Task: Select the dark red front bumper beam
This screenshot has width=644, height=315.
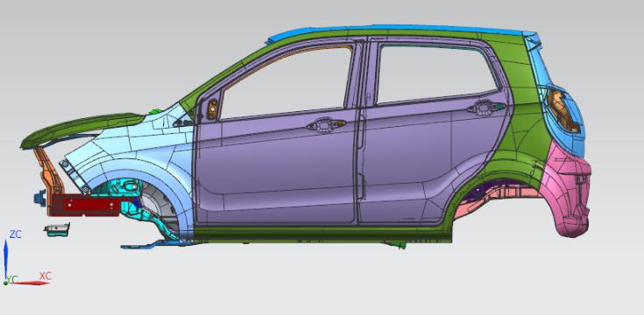Action: [x=92, y=205]
